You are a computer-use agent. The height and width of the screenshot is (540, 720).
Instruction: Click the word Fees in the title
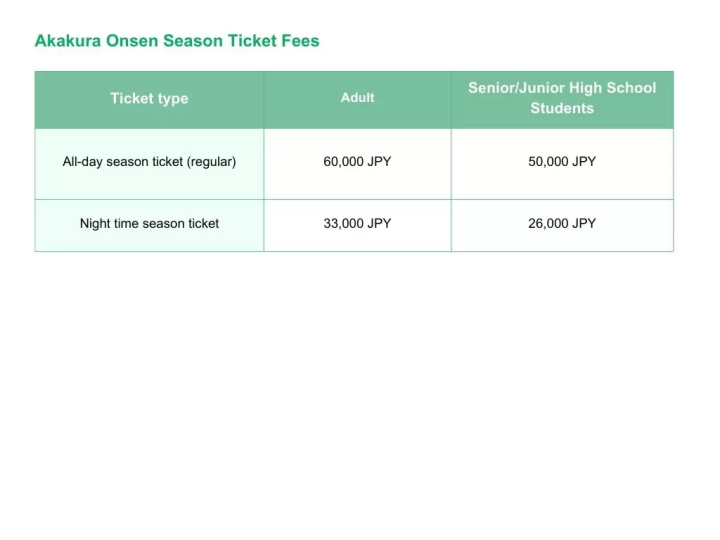point(299,41)
